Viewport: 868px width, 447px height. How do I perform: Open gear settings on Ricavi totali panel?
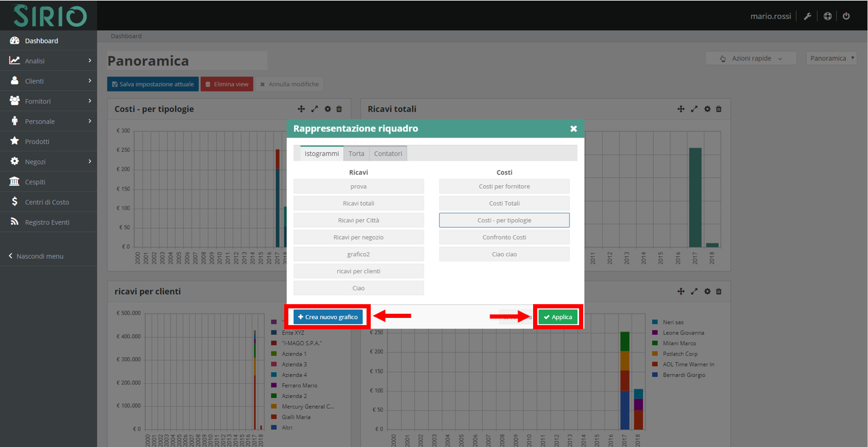tap(707, 109)
